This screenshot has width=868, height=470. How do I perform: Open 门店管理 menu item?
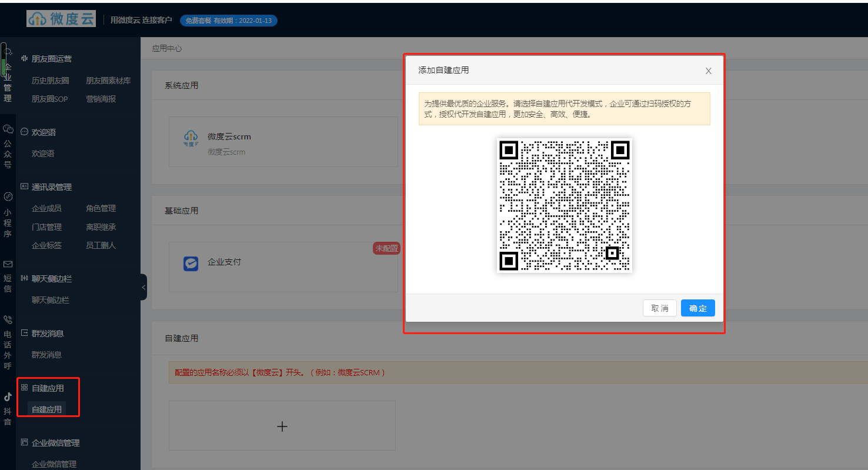(x=46, y=227)
